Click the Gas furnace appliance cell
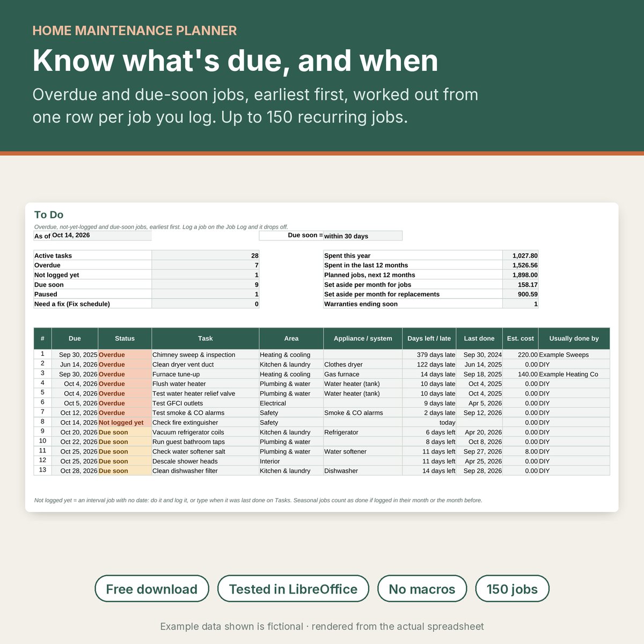The height and width of the screenshot is (644, 644). (363, 374)
